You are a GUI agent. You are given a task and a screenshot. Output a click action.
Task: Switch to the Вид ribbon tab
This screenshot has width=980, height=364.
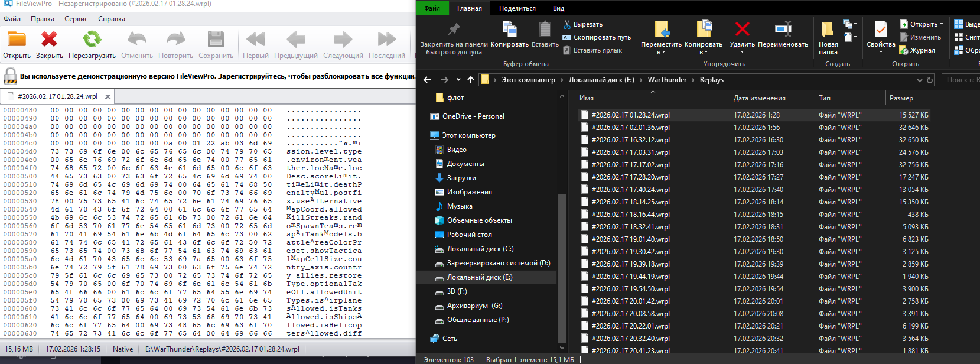coord(558,8)
